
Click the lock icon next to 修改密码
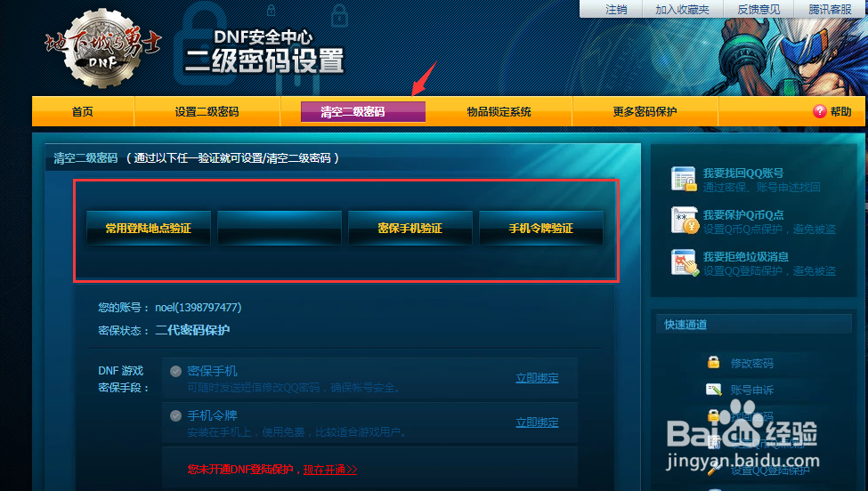click(714, 363)
